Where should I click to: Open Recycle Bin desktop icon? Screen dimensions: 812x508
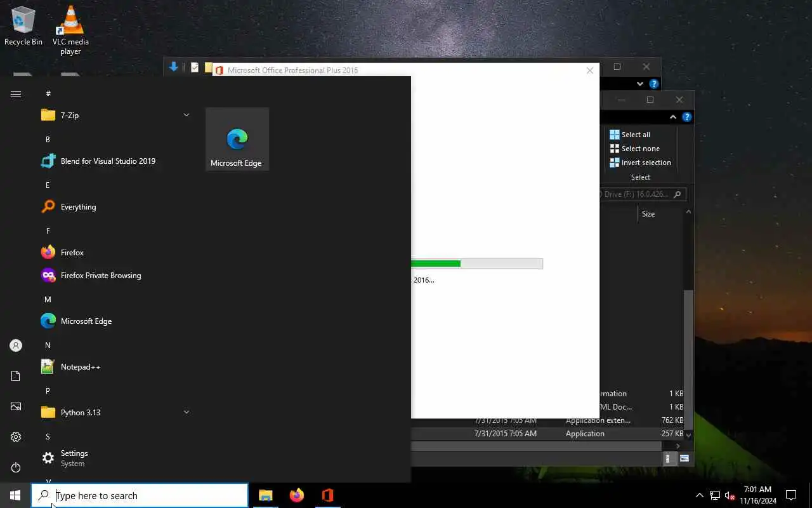[23, 27]
